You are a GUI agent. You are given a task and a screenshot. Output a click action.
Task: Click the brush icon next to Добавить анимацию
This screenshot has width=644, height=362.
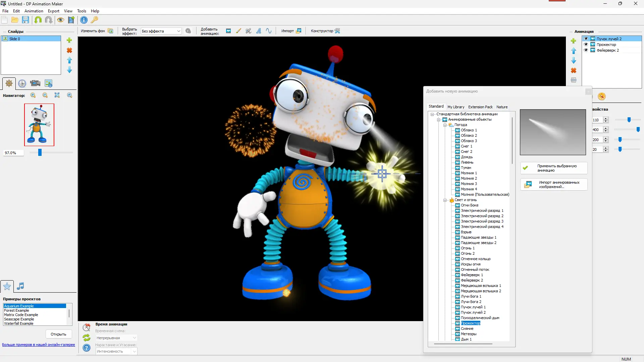click(238, 31)
